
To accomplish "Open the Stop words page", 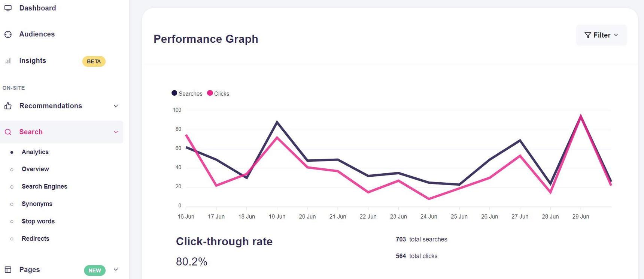I will (38, 221).
